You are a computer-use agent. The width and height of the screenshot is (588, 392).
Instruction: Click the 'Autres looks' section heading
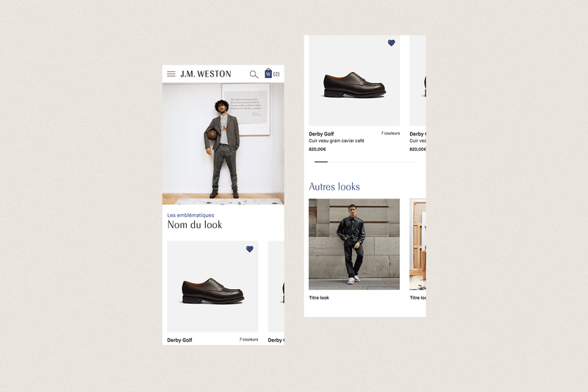[x=334, y=187]
